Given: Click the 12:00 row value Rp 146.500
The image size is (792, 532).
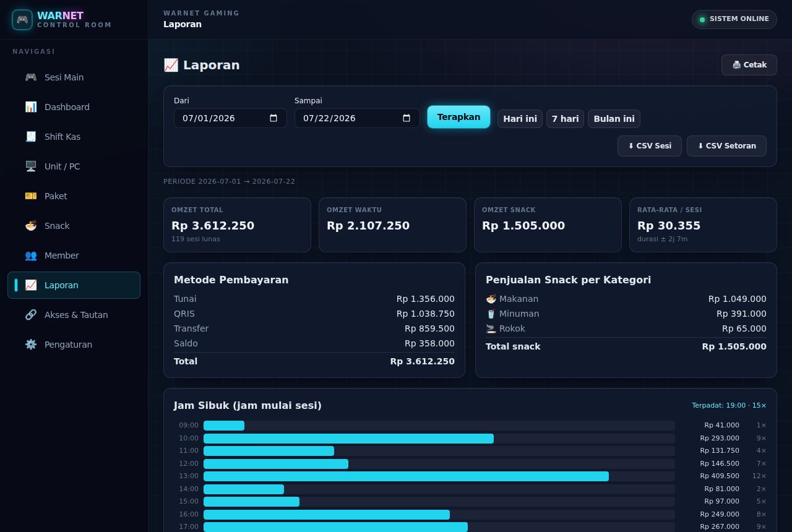Looking at the screenshot, I should click(720, 463).
